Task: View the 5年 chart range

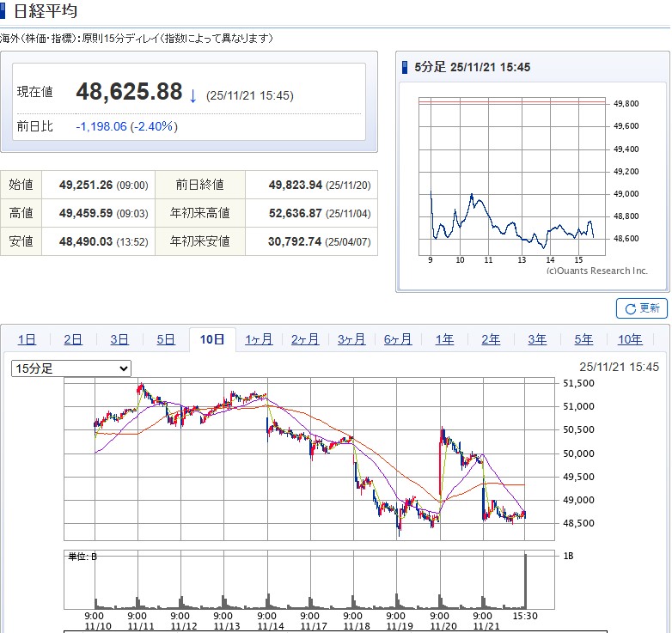Action: [583, 339]
